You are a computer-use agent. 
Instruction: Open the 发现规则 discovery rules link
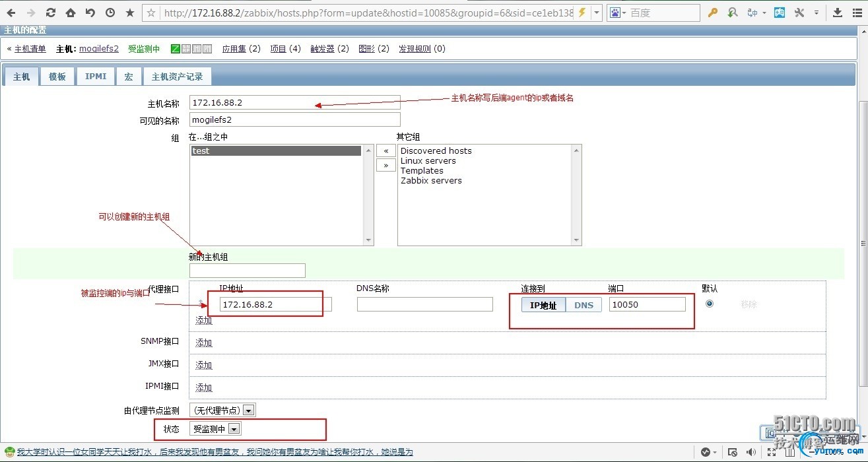click(415, 49)
